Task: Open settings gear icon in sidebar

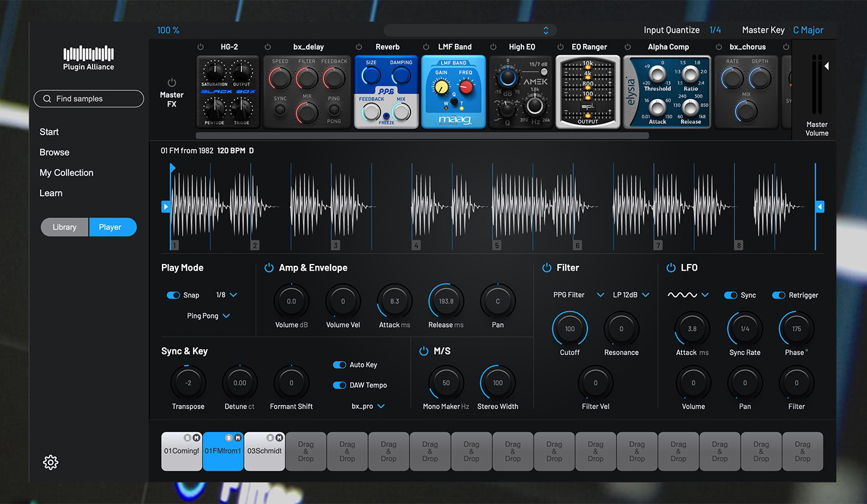Action: [x=50, y=462]
